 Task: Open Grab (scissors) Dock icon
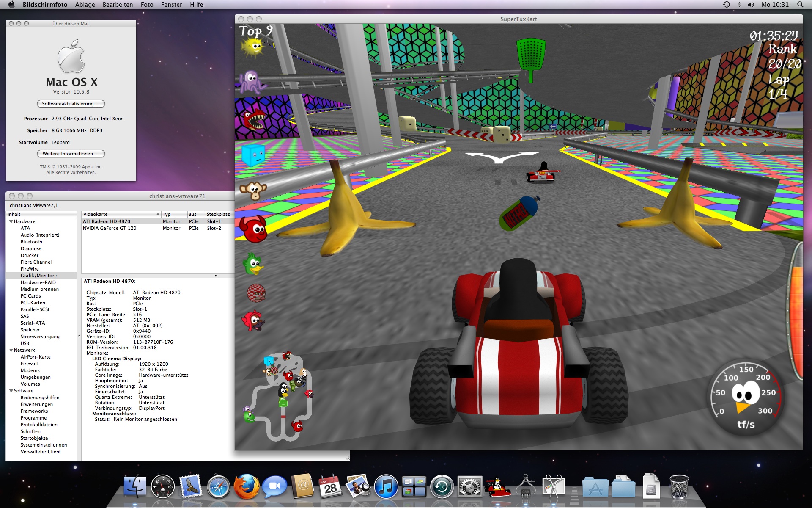(x=554, y=486)
